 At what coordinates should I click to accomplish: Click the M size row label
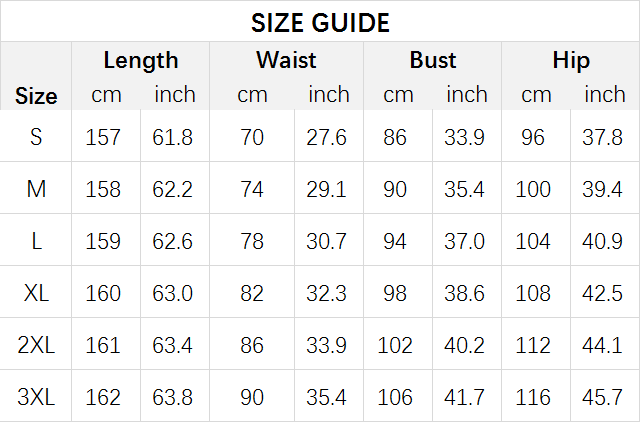(36, 189)
